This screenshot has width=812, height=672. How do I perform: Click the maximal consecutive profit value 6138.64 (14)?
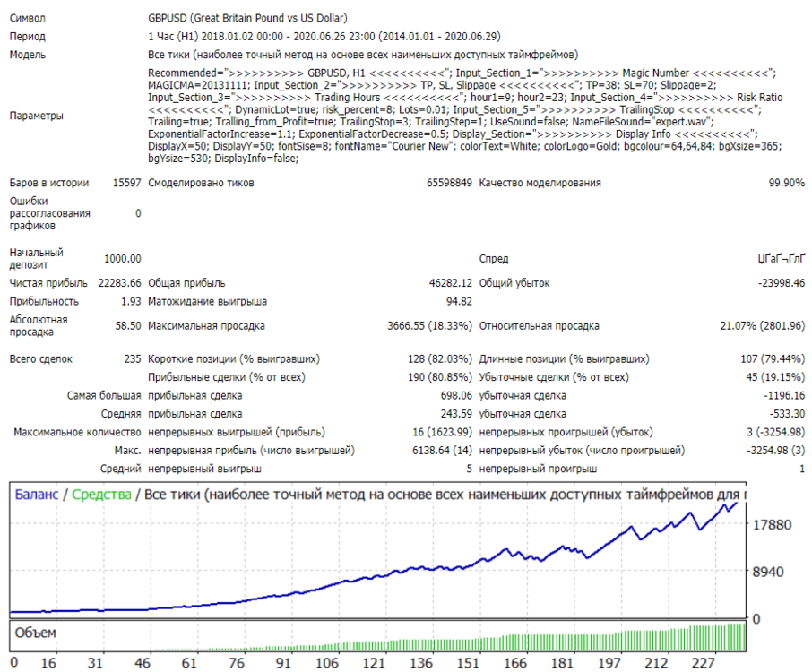(442, 451)
